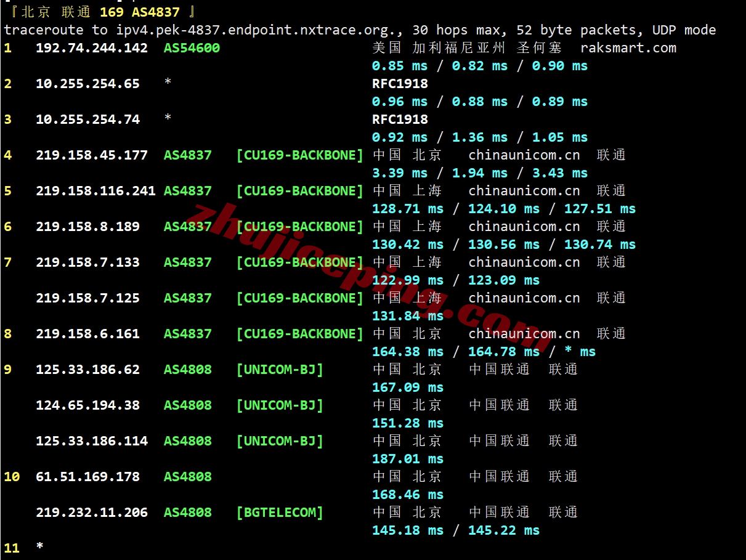Image resolution: width=746 pixels, height=560 pixels.
Task: Select the latency value 0.82 ms
Action: (480, 66)
